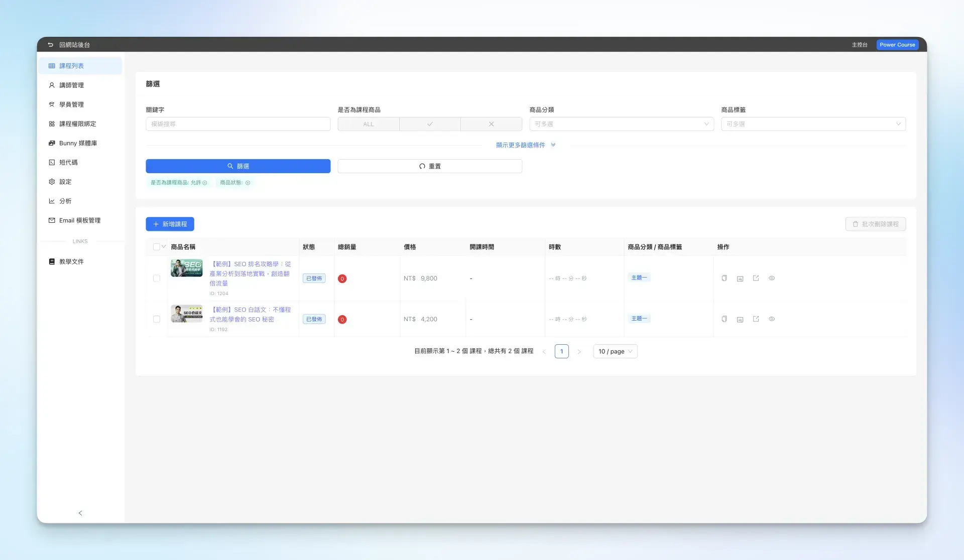This screenshot has width=964, height=560.
Task: Open the 商品標籤 multi-select dropdown
Action: click(x=813, y=124)
